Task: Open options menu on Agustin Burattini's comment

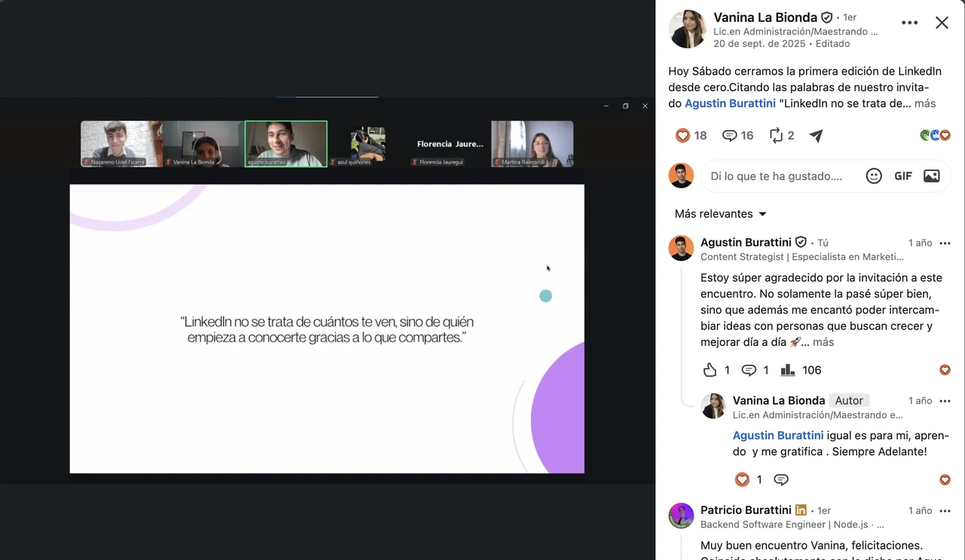Action: (945, 243)
